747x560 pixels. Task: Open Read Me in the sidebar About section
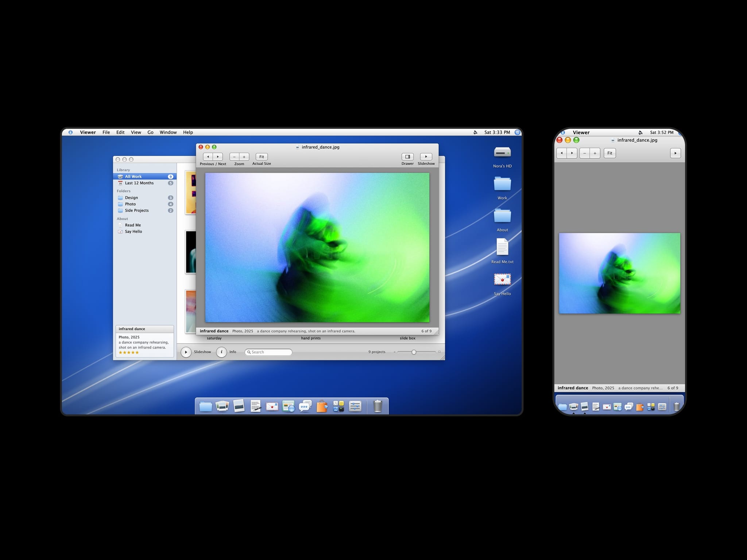pyautogui.click(x=145, y=225)
